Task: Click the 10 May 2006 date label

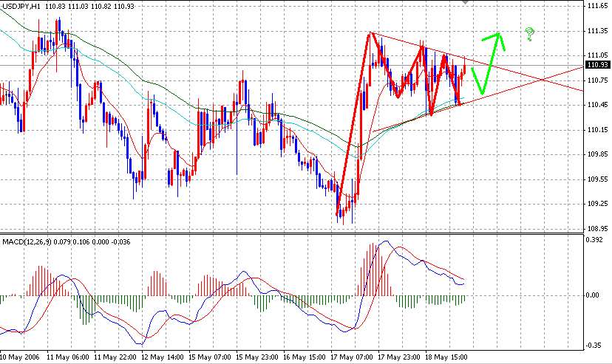Action: coord(19,357)
